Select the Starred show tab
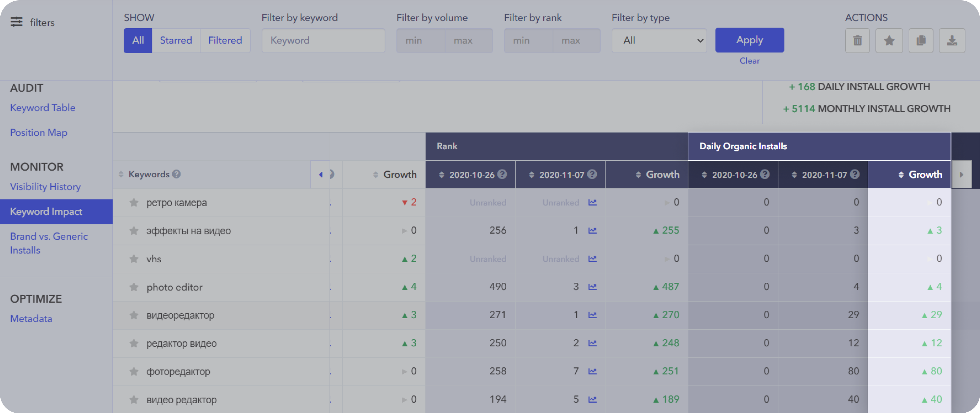The width and height of the screenshot is (980, 413). pos(176,40)
